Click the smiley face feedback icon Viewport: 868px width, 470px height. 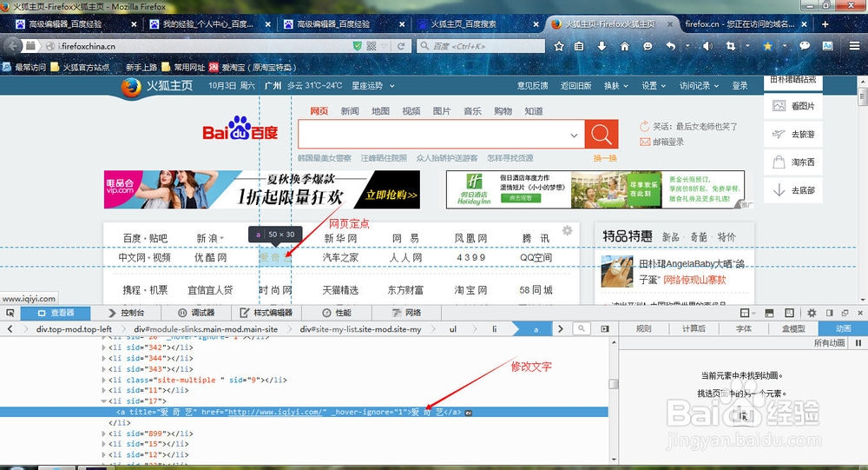tap(648, 46)
